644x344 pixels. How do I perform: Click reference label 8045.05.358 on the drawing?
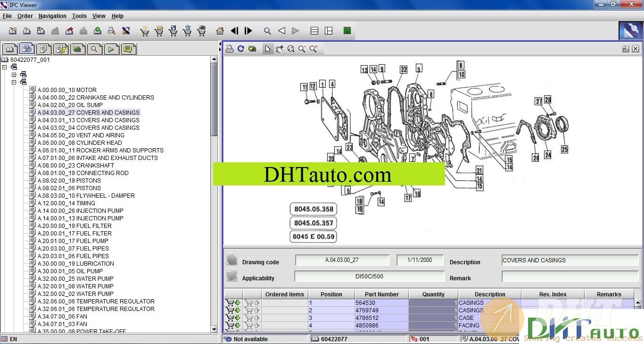point(314,209)
